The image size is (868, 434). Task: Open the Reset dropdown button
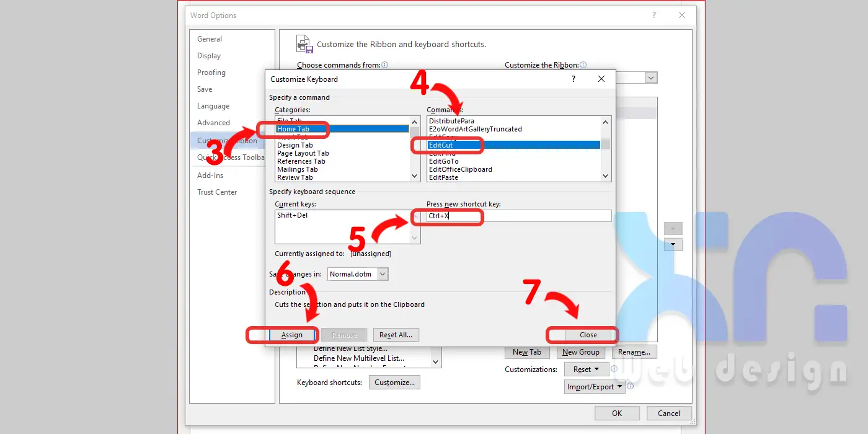(x=586, y=370)
